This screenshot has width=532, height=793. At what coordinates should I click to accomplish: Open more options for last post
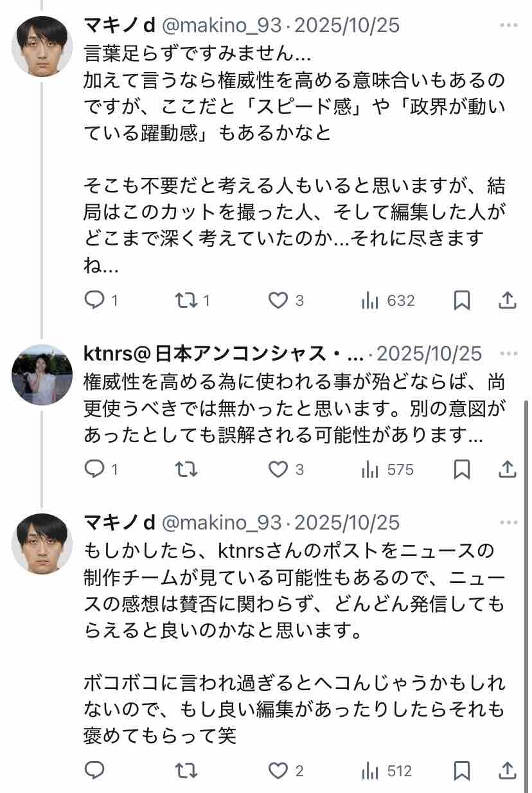(x=508, y=522)
